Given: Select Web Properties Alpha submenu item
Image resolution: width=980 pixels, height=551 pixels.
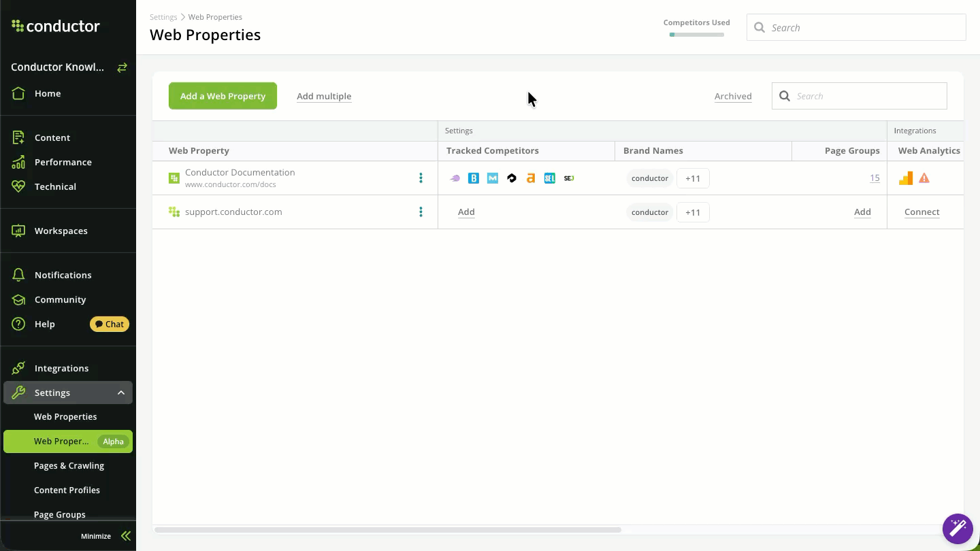Looking at the screenshot, I should 68,441.
